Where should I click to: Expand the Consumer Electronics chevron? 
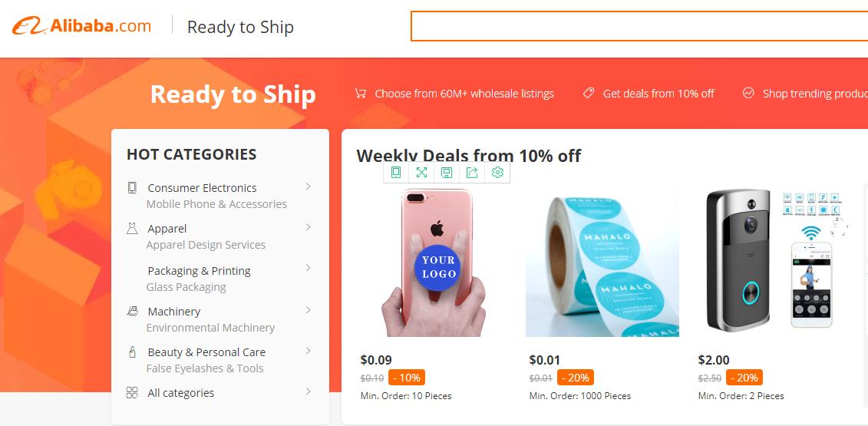[x=308, y=187]
